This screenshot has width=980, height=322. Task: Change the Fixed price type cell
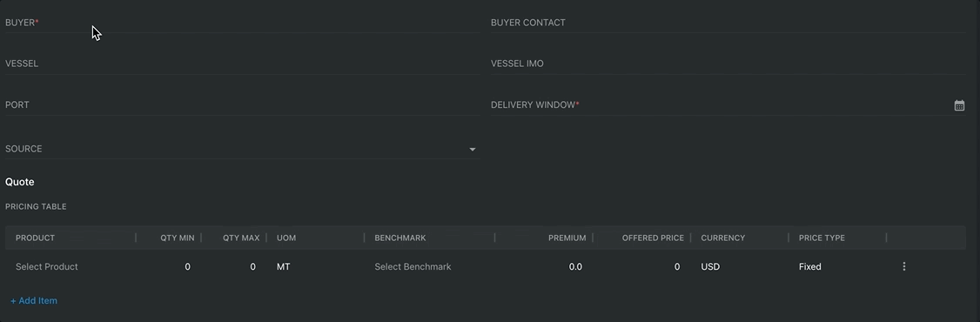click(x=810, y=266)
